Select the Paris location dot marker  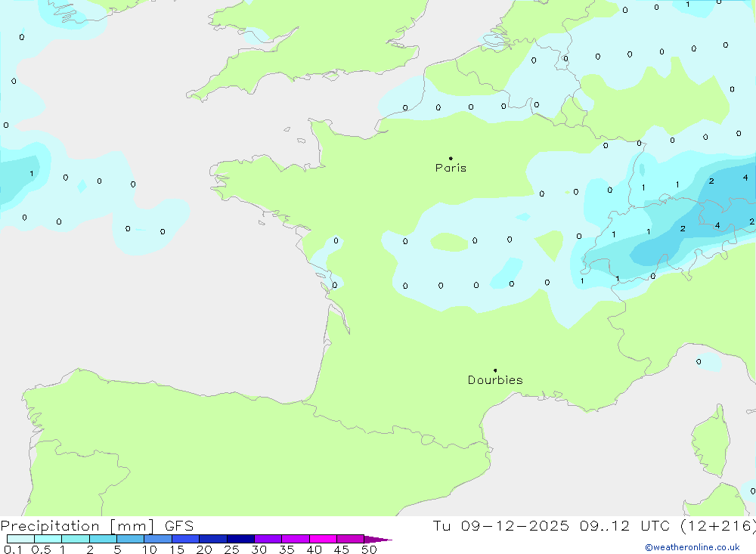pos(451,158)
